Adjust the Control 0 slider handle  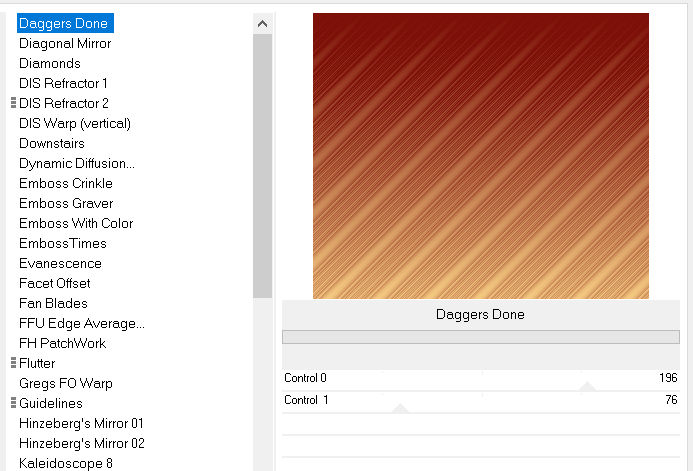coord(587,387)
